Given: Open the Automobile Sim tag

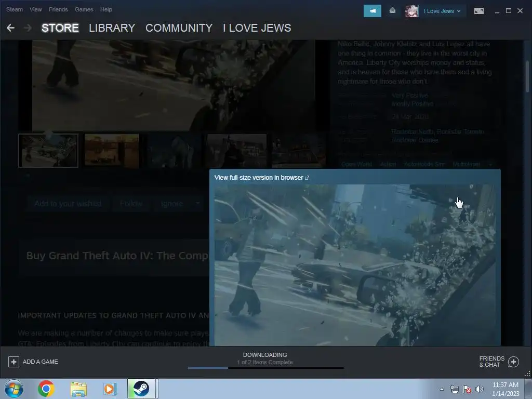Looking at the screenshot, I should coord(424,164).
